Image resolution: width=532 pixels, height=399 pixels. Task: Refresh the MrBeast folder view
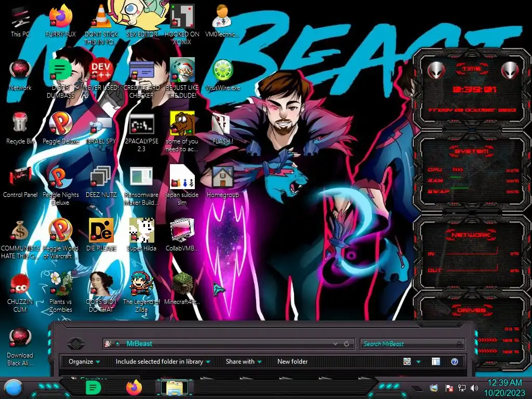(x=347, y=344)
